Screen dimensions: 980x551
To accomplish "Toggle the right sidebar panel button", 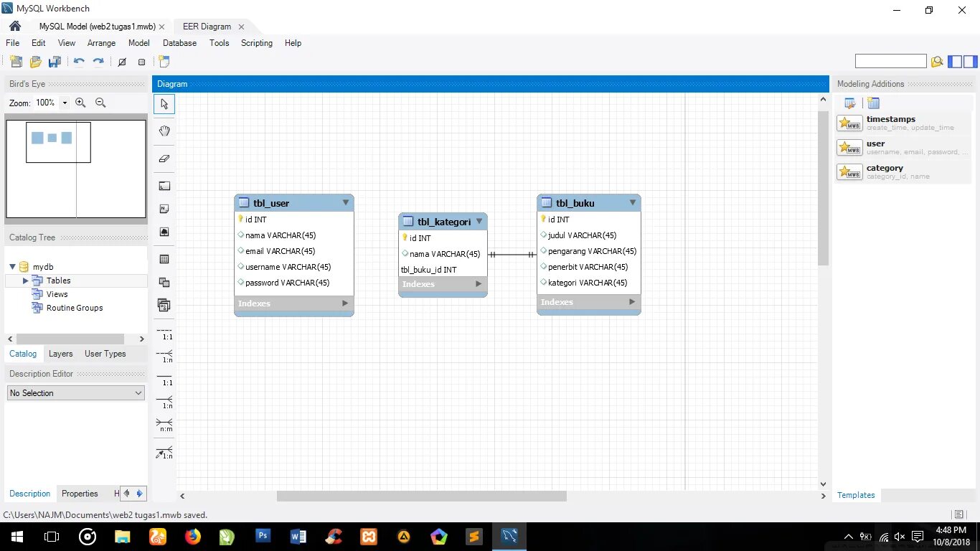I will [971, 62].
